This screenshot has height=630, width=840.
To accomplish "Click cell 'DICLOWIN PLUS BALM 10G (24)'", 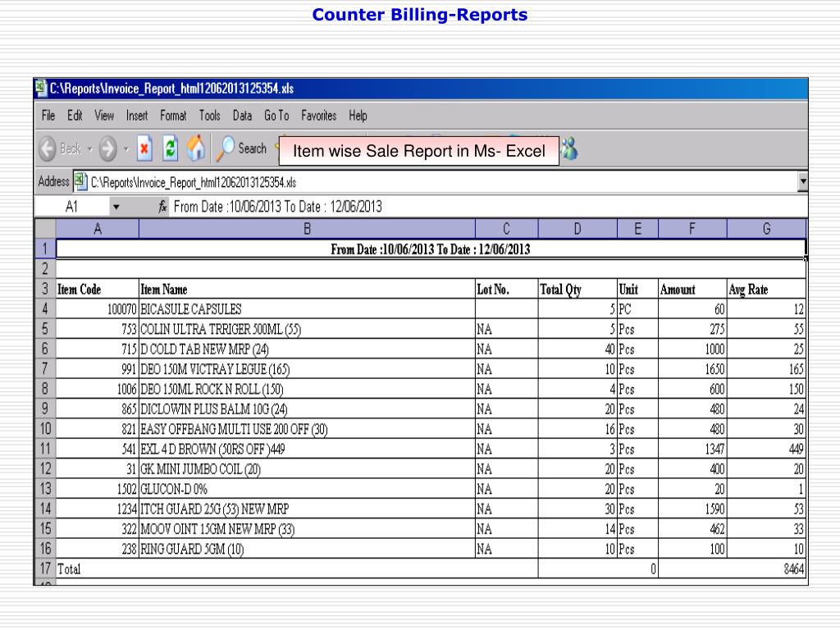I will [307, 409].
